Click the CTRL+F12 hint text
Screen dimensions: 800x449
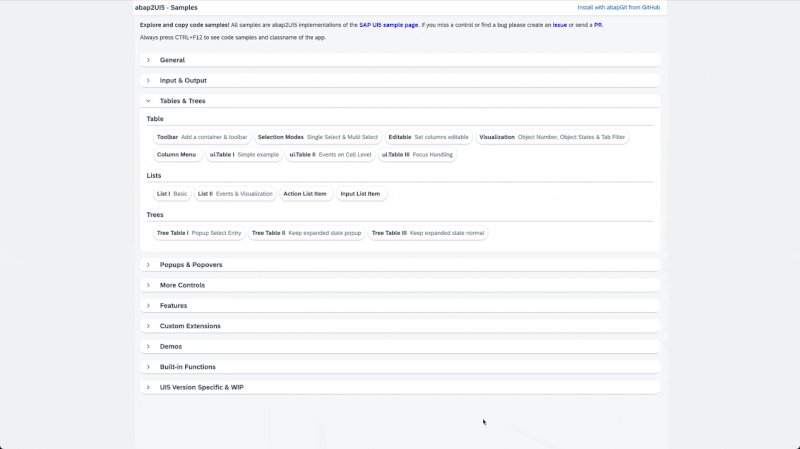(233, 38)
